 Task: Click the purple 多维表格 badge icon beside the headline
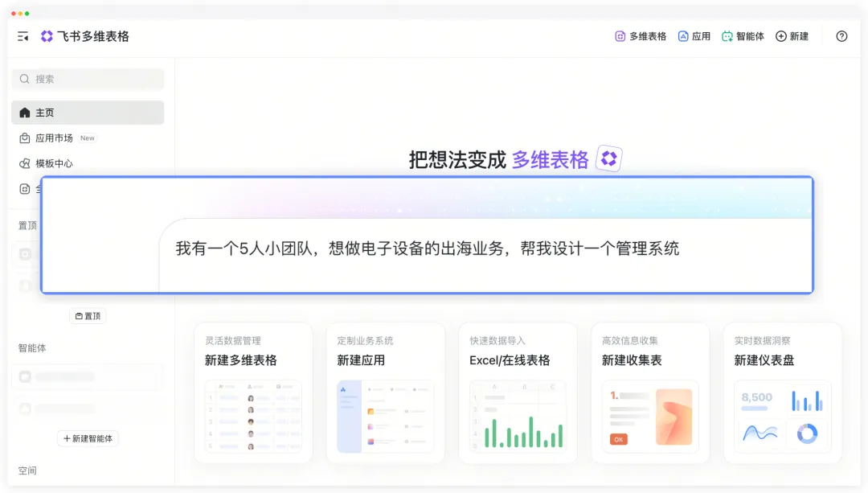click(609, 159)
